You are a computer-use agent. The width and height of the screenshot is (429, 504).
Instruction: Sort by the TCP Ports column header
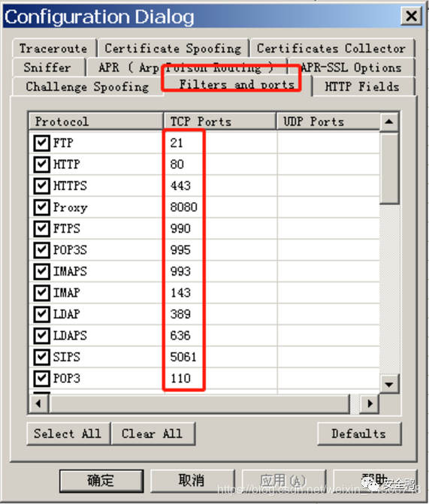[220, 122]
